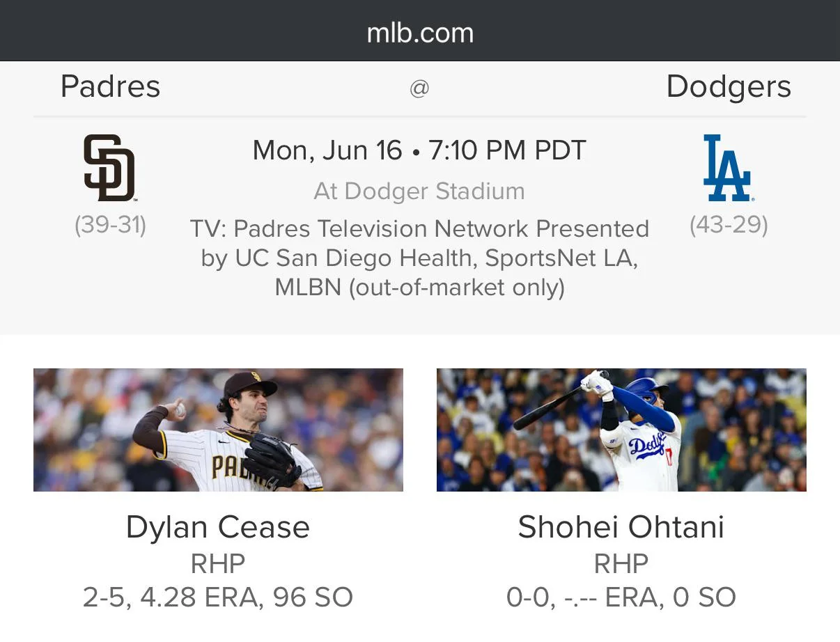Select the Padres team name heading
This screenshot has width=840, height=642.
click(110, 87)
